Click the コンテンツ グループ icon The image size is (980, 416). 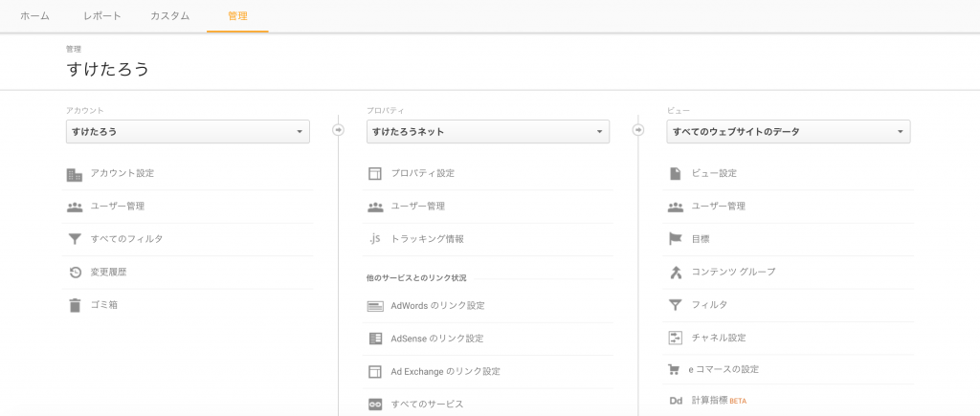[x=675, y=273]
